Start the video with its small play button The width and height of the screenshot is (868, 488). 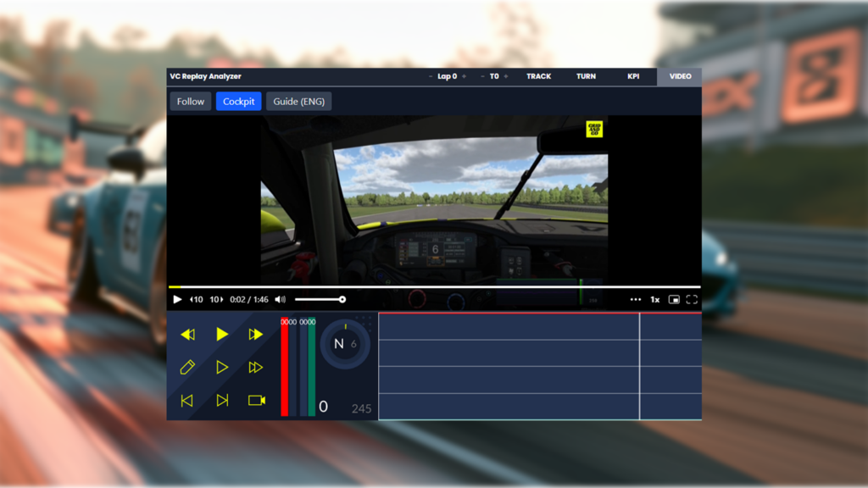pos(177,299)
